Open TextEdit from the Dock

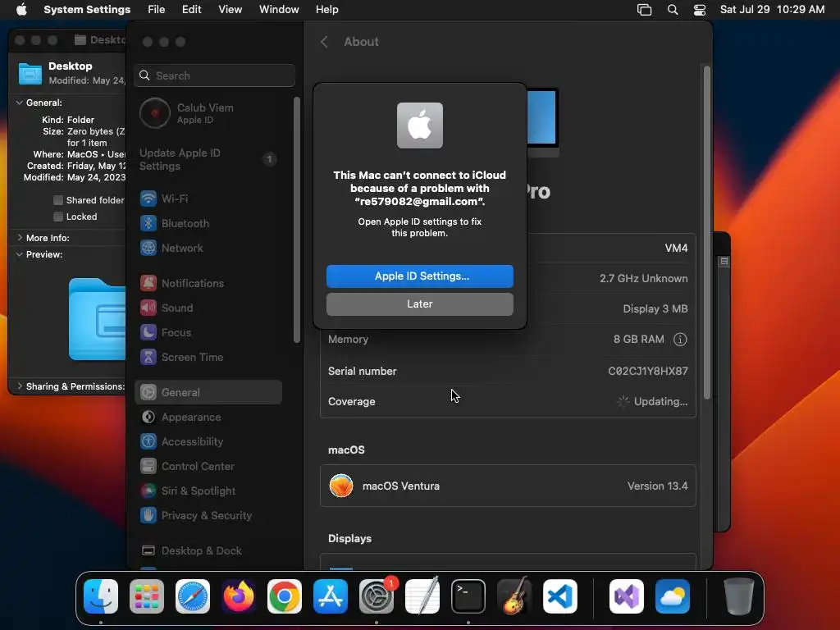tap(422, 596)
